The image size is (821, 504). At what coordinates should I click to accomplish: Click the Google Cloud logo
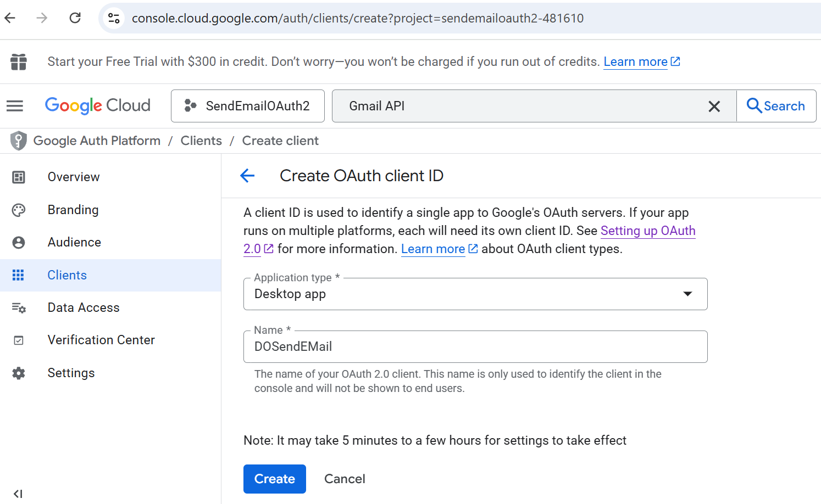pyautogui.click(x=98, y=105)
